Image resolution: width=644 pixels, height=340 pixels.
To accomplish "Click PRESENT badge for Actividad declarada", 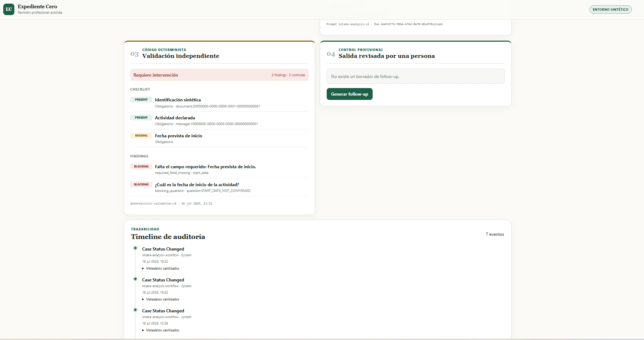I will tap(141, 118).
